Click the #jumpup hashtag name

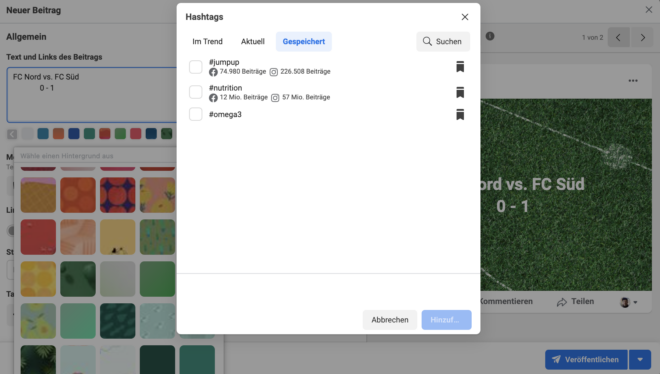(224, 62)
